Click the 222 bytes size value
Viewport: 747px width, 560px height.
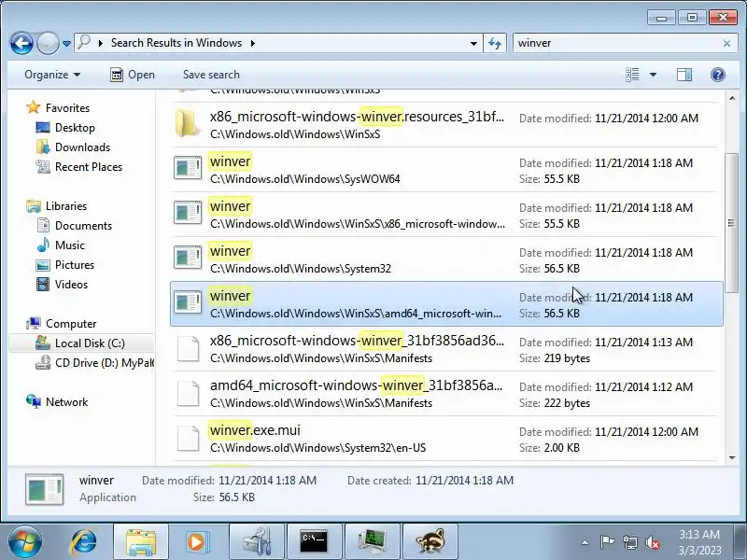pyautogui.click(x=567, y=403)
